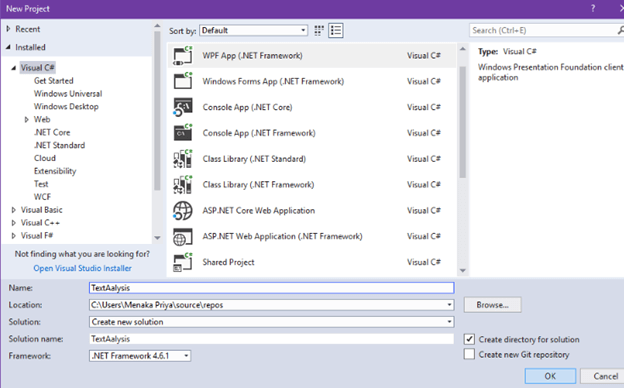Screen dimensions: 624x388
Task: Open the Sort by Default dropdown
Action: click(254, 30)
